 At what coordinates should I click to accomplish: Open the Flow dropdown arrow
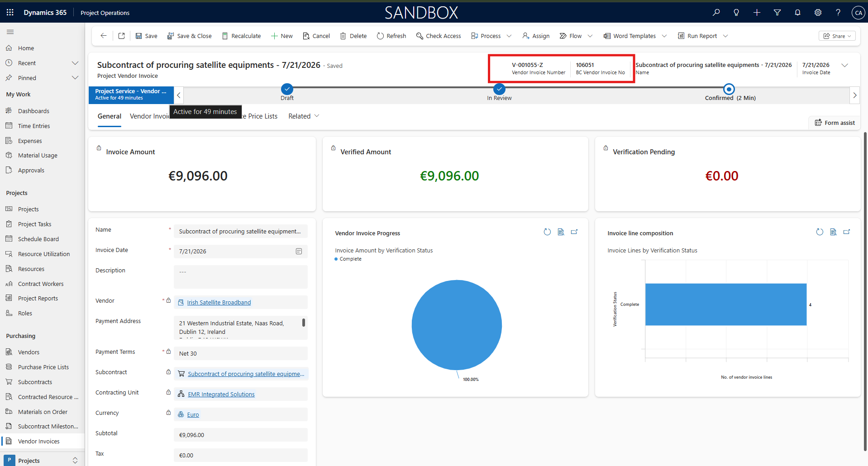click(590, 36)
